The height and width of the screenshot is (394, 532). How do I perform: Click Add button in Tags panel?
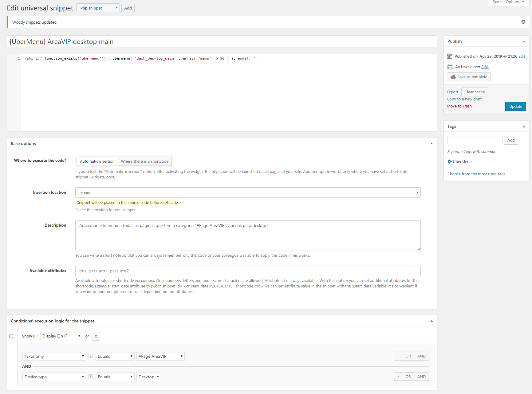(511, 140)
